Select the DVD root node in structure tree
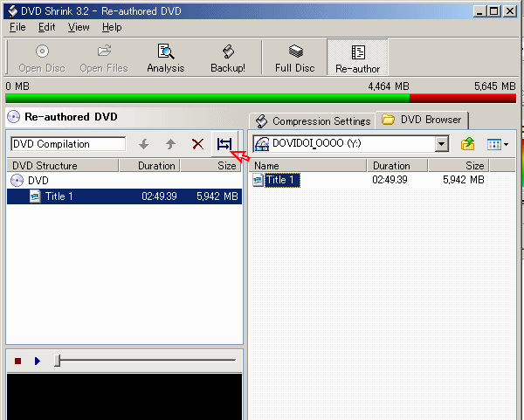 tap(38, 181)
